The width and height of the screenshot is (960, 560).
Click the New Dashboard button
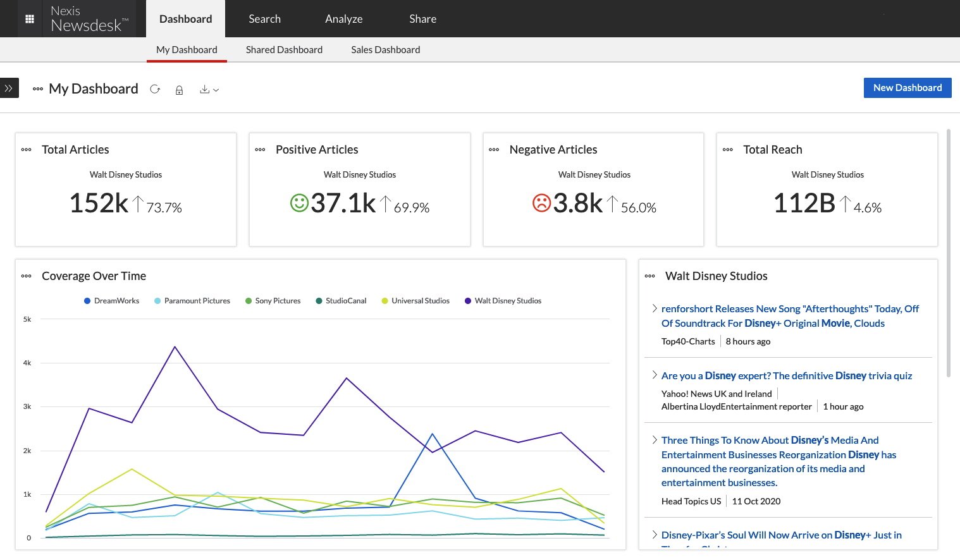[908, 88]
